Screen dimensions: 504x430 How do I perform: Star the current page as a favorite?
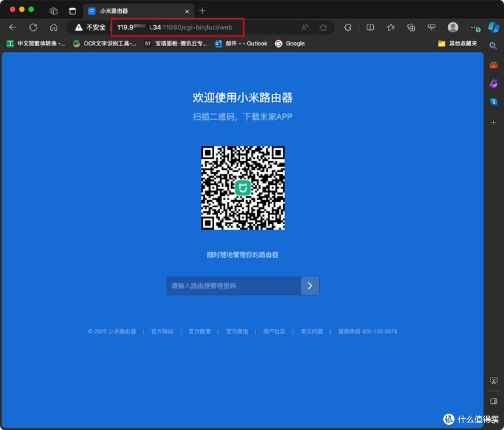pos(323,27)
